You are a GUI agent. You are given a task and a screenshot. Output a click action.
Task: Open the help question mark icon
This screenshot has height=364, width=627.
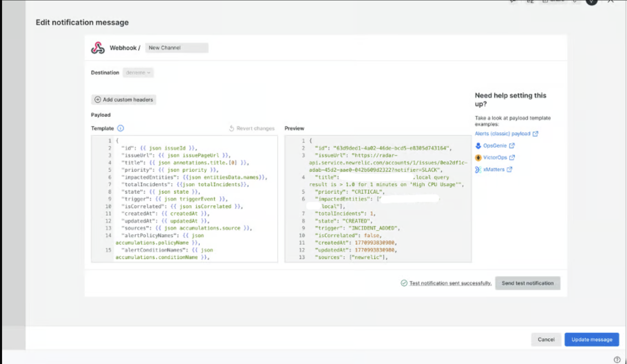coord(617,360)
